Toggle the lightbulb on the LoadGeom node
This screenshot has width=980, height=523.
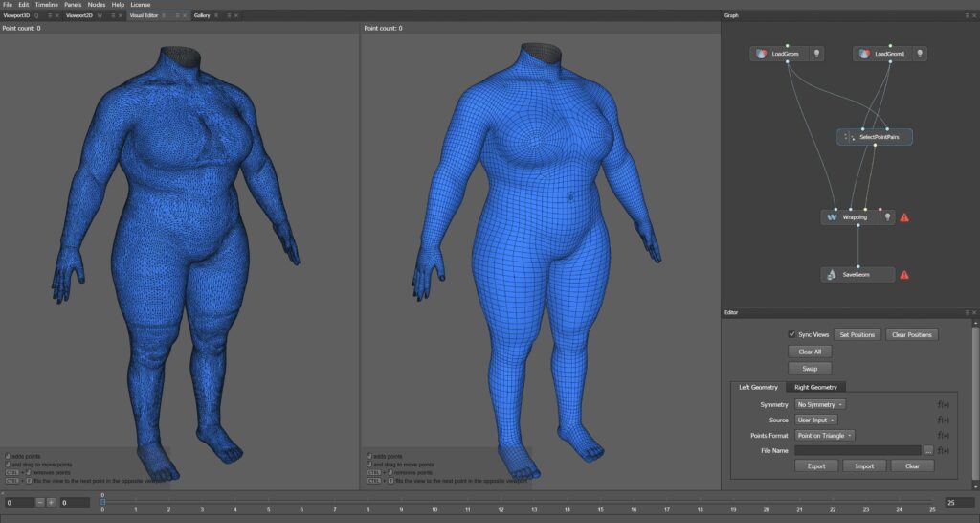tap(817, 55)
